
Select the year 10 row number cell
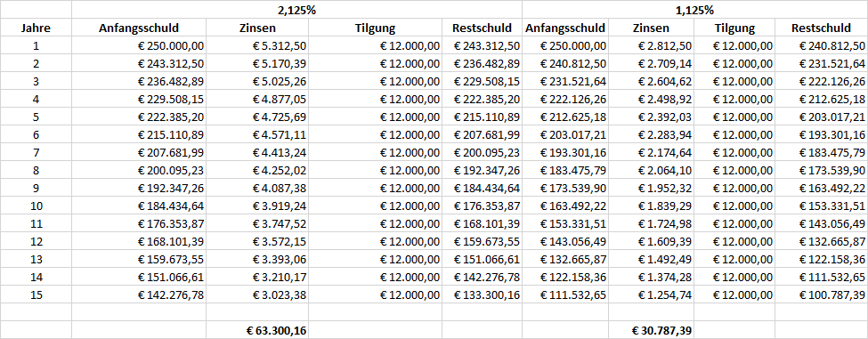click(x=37, y=224)
